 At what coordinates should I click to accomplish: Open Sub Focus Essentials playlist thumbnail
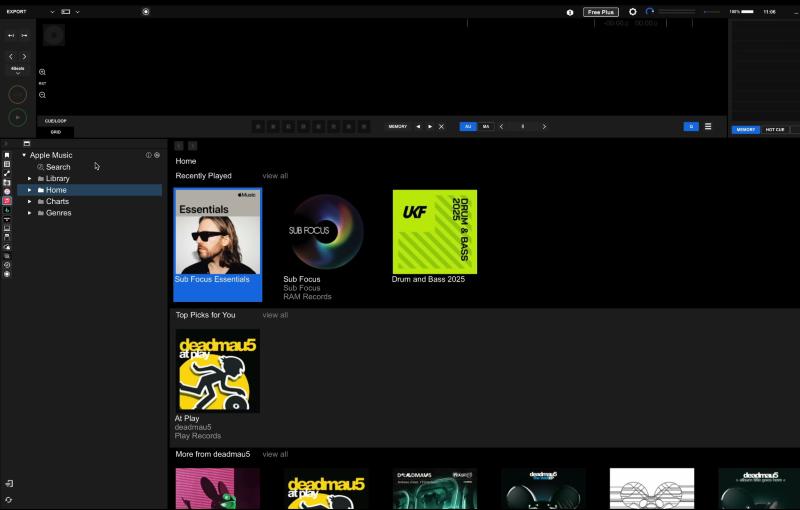[218, 232]
